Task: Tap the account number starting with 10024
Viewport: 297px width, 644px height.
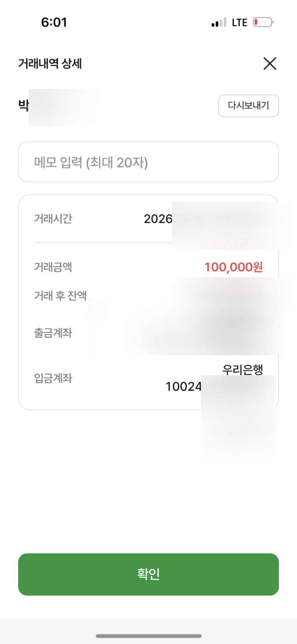Action: 184,386
